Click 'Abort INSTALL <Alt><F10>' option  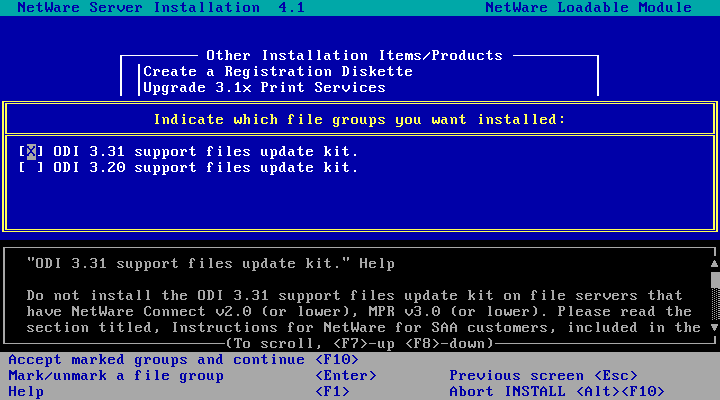pos(557,392)
